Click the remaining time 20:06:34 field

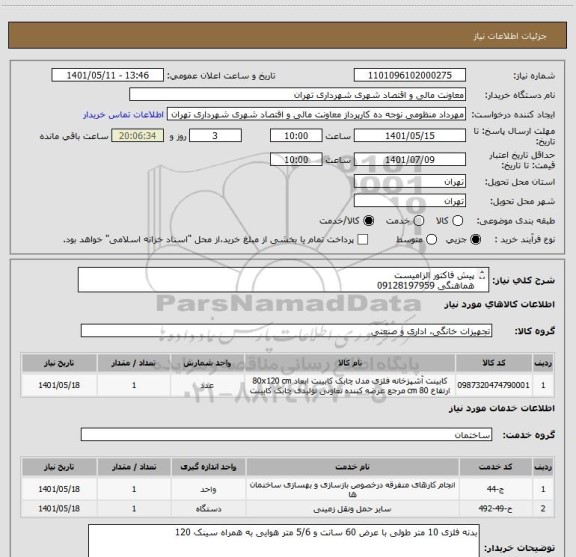pyautogui.click(x=138, y=136)
